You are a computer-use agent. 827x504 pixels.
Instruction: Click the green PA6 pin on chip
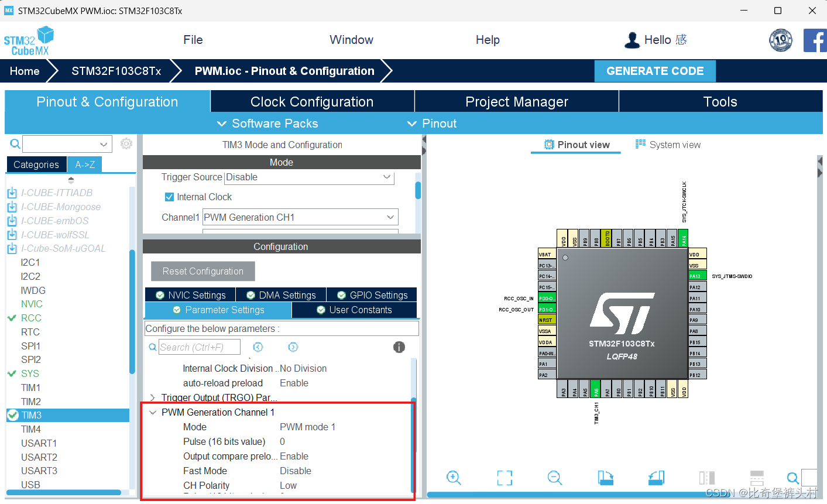point(596,389)
